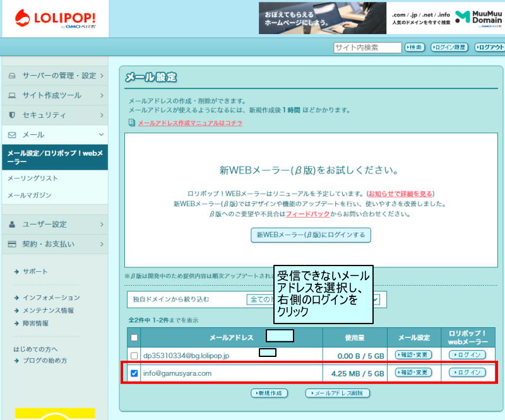Screen dimensions: 505x420
Task: Click the contract and payment card icon
Action: (12, 244)
